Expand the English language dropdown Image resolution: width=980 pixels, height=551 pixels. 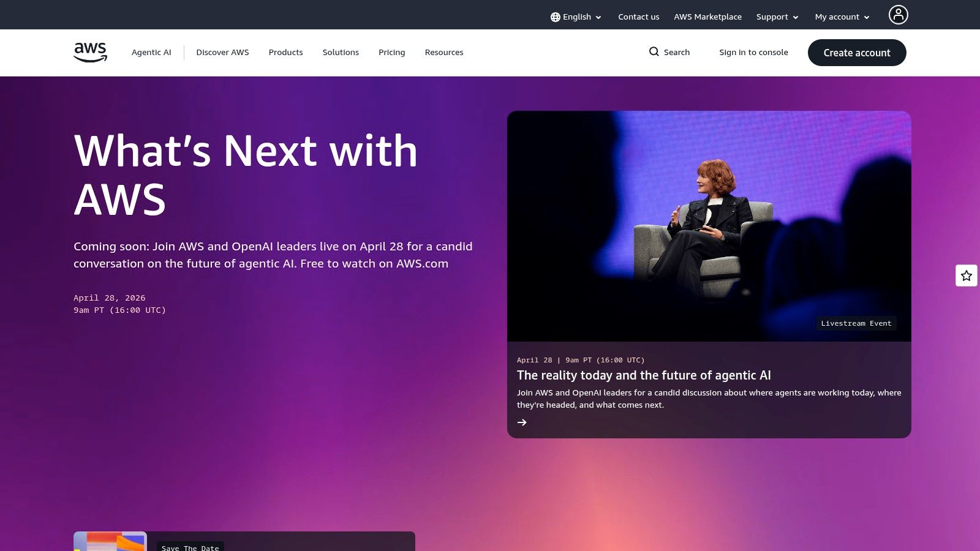click(x=576, y=17)
